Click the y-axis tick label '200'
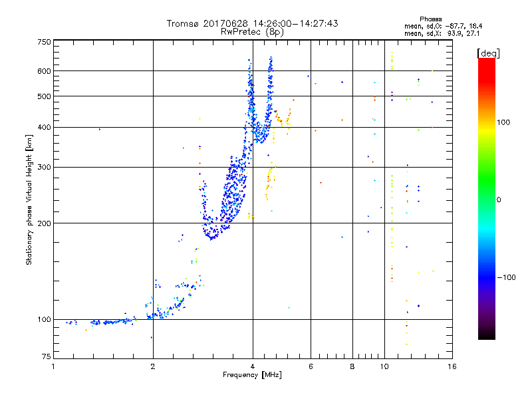This screenshot has height=399, width=532. (x=44, y=223)
